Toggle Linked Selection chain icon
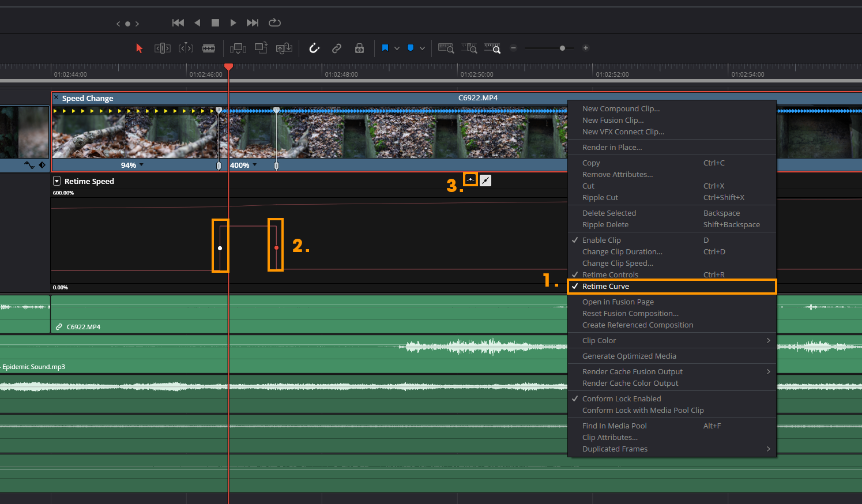Screen dimensions: 862x504 (337, 48)
